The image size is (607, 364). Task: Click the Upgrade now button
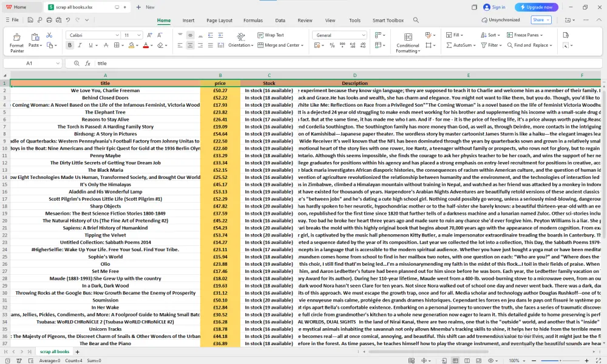[x=537, y=7]
